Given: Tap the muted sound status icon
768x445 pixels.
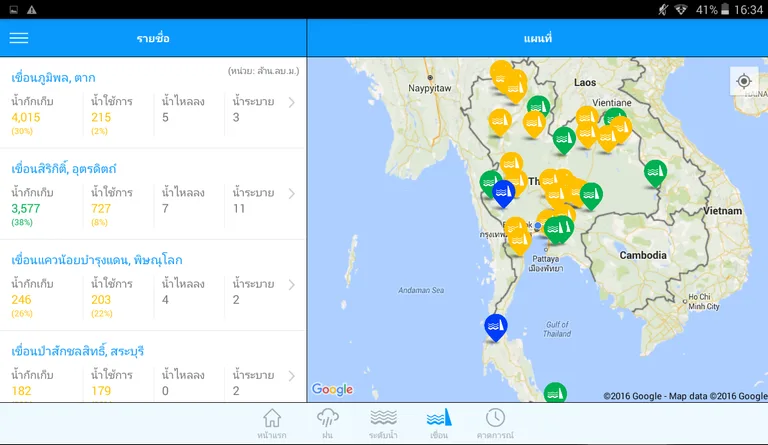Looking at the screenshot, I should tap(663, 10).
